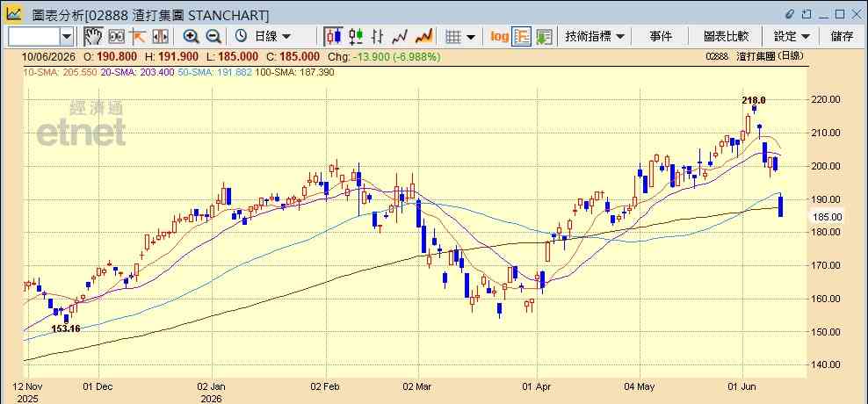Click the 10-SMA legend label
This screenshot has height=404, width=868.
pos(61,72)
